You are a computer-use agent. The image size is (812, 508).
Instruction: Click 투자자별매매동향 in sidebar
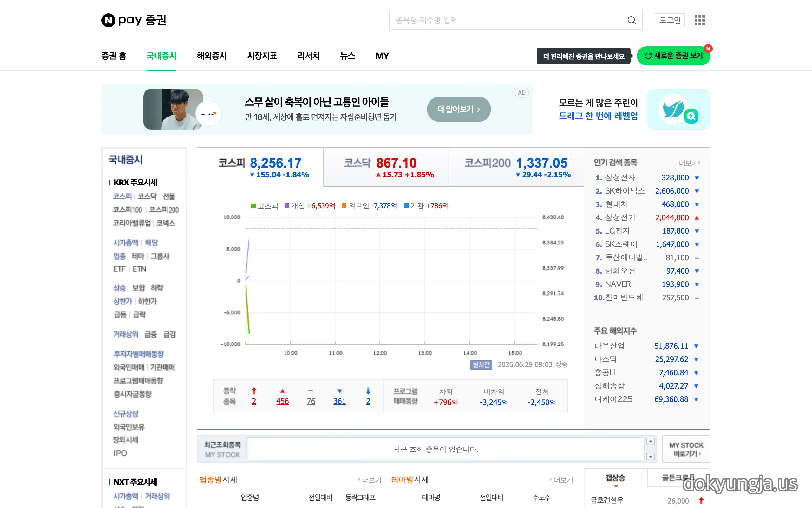[139, 354]
